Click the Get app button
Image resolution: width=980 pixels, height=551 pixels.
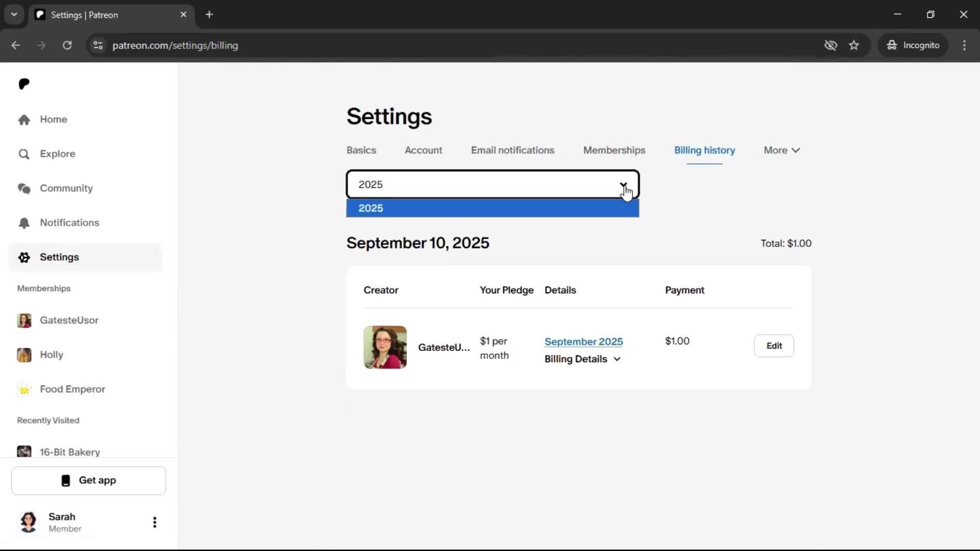(x=89, y=481)
